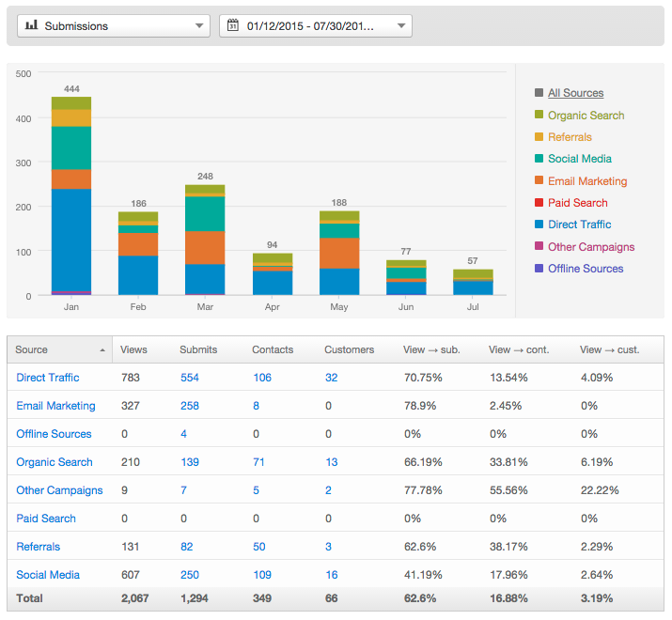The width and height of the screenshot is (672, 620).
Task: Open the Direct Traffic source link in table
Action: point(48,378)
